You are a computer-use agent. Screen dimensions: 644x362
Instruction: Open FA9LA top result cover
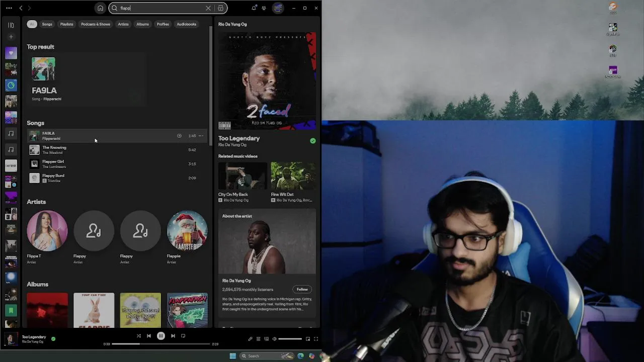43,69
